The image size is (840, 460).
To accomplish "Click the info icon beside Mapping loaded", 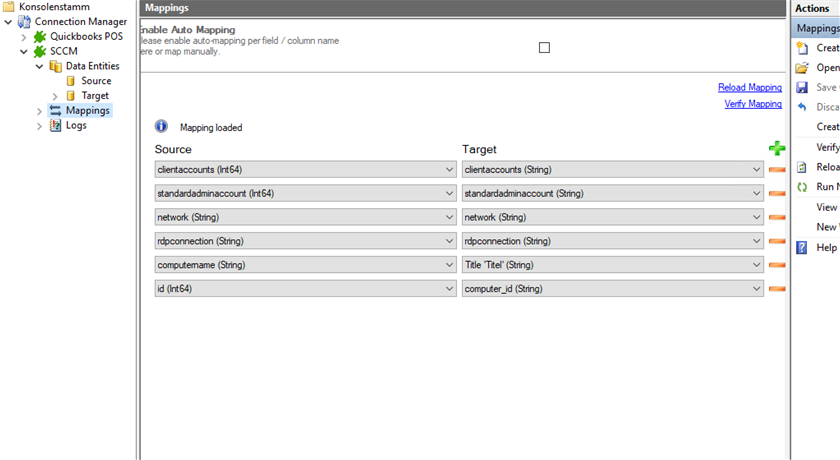I will click(x=161, y=127).
